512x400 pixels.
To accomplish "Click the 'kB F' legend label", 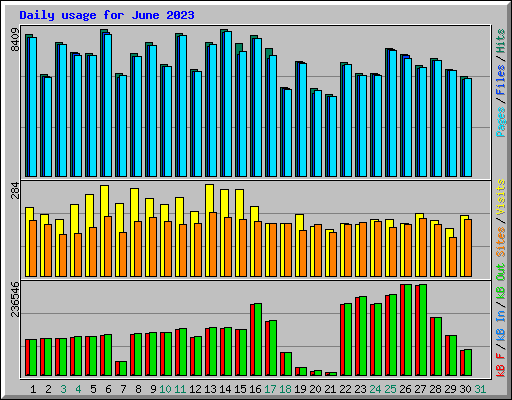I will [x=501, y=364].
